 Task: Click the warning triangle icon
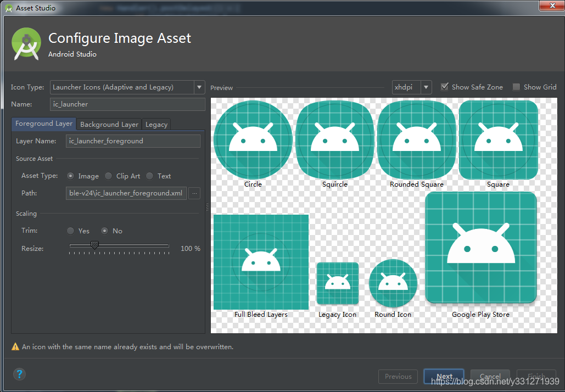coord(15,347)
